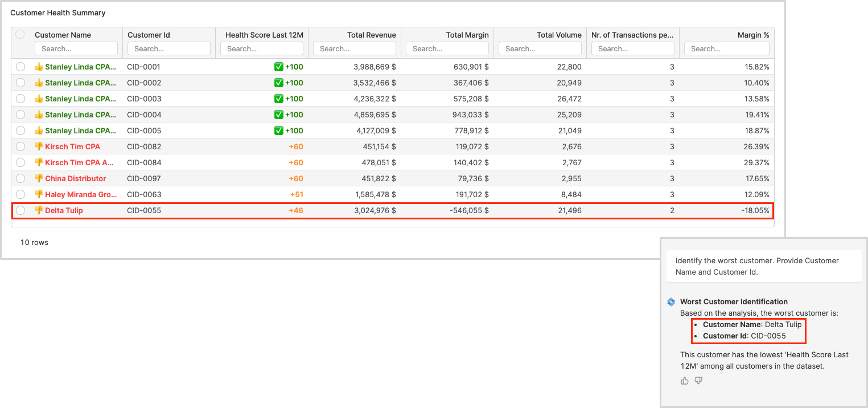Screen dimensions: 868x408
Task: Select the radio button for CID-0082 row
Action: click(20, 146)
